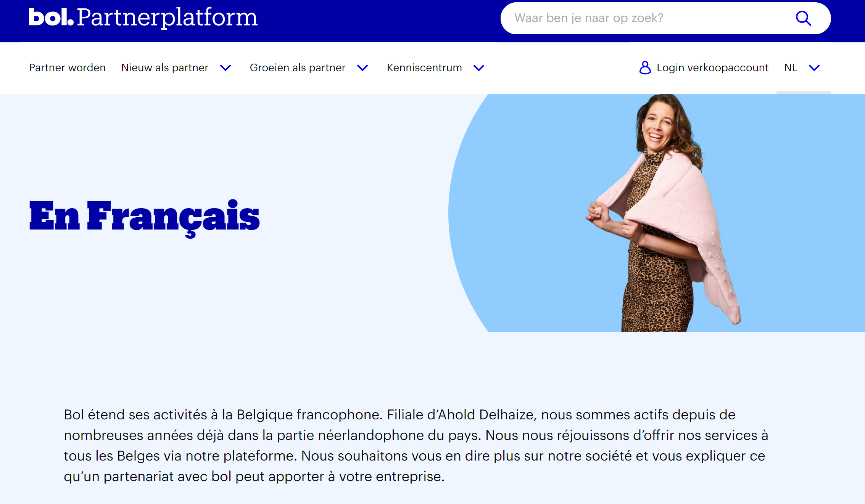This screenshot has width=865, height=504.
Task: Expand the Nieuw als partner chevron
Action: click(x=226, y=68)
